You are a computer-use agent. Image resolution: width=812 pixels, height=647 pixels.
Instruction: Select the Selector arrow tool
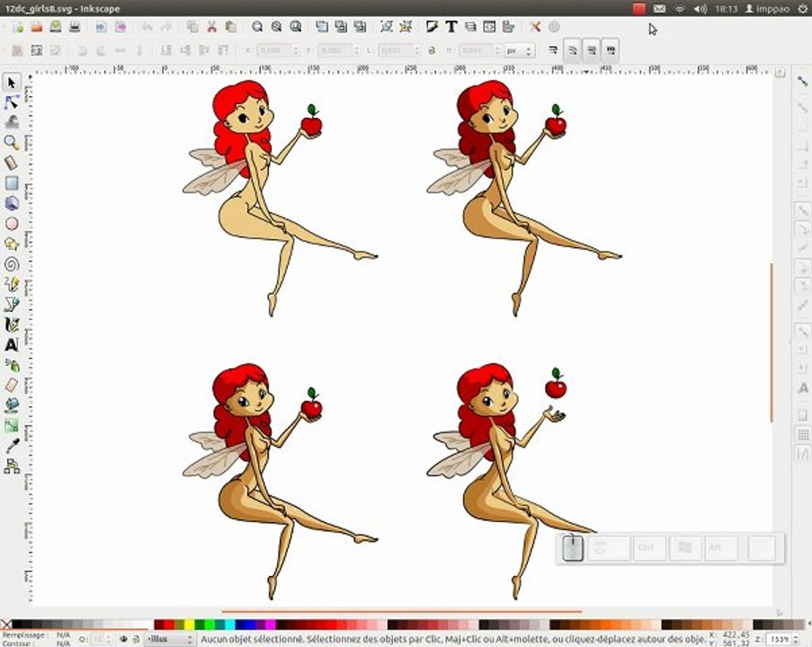[x=12, y=83]
